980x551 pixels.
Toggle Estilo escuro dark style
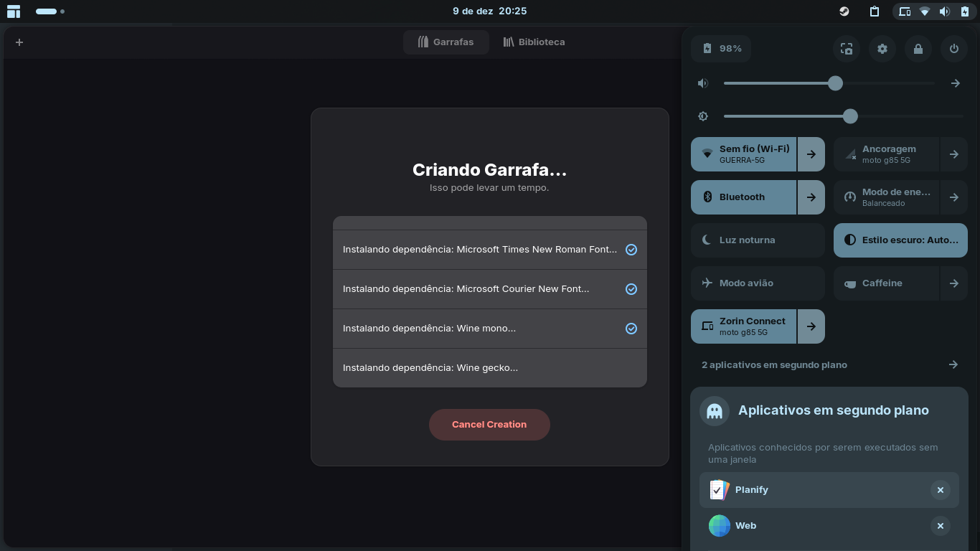tap(900, 240)
